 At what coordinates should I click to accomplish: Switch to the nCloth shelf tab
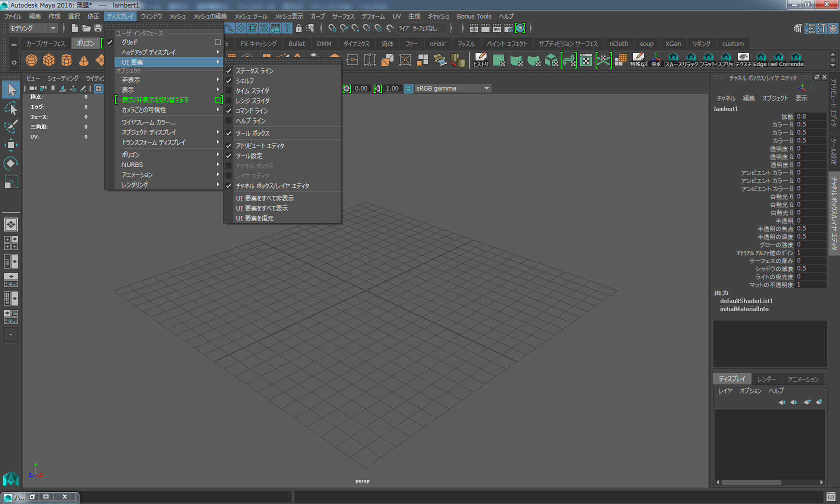[x=618, y=43]
